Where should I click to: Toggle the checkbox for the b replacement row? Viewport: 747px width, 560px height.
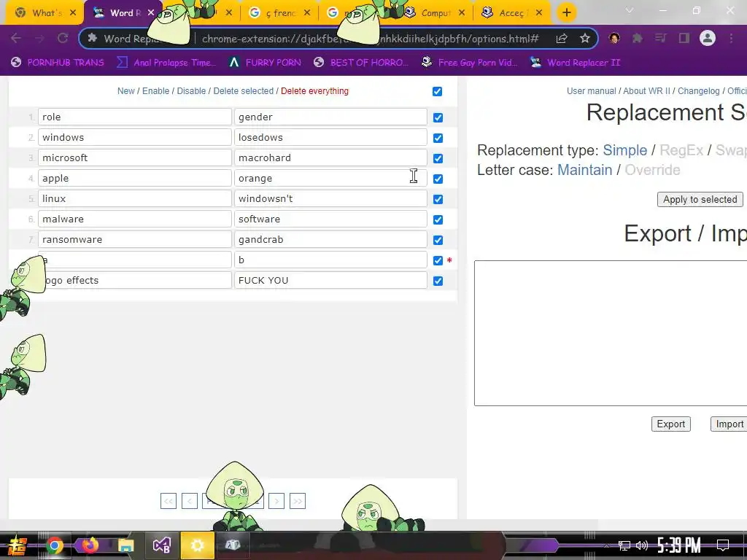coord(438,260)
